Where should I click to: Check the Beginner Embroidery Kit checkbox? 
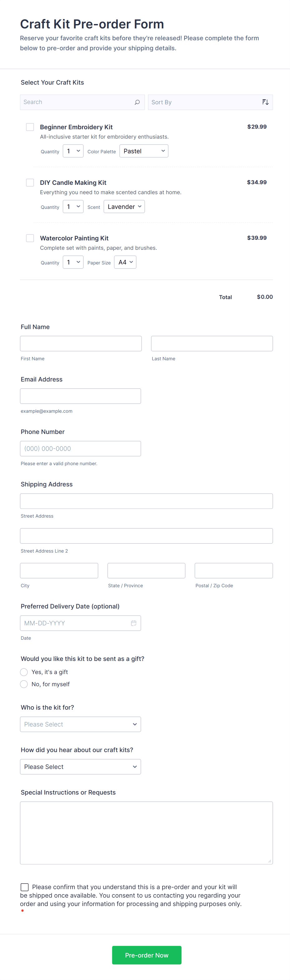(x=30, y=127)
